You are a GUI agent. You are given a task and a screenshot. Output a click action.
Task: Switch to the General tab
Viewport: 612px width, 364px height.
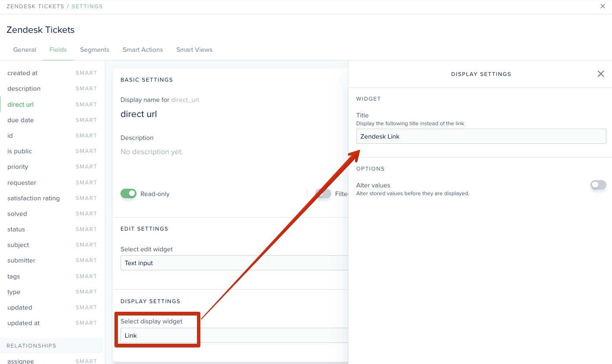tap(25, 50)
